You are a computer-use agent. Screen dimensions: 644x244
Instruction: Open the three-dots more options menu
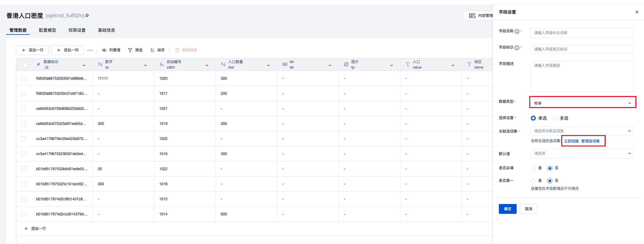(90, 50)
